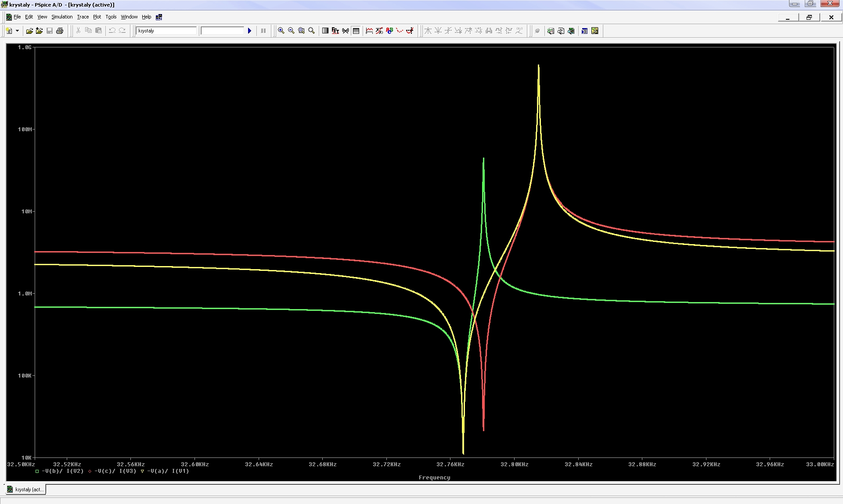Screen dimensions: 843x504
Task: Click the Pause simulation button
Action: coord(263,31)
